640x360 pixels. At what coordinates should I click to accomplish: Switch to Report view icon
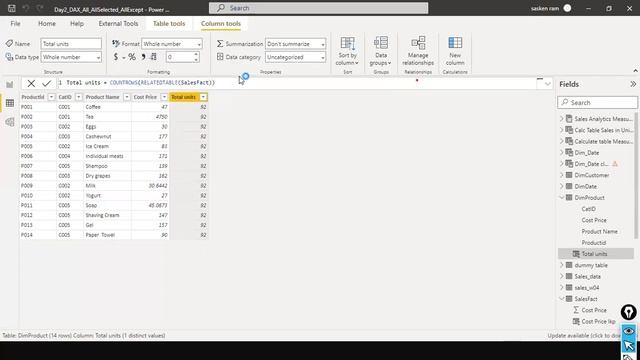10,84
